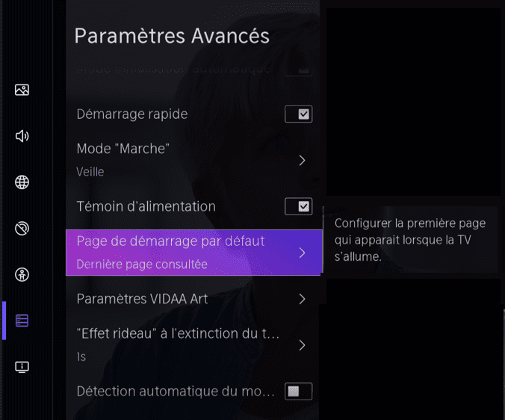
Task: Open the Channel settings satellite icon
Action: coord(22,229)
